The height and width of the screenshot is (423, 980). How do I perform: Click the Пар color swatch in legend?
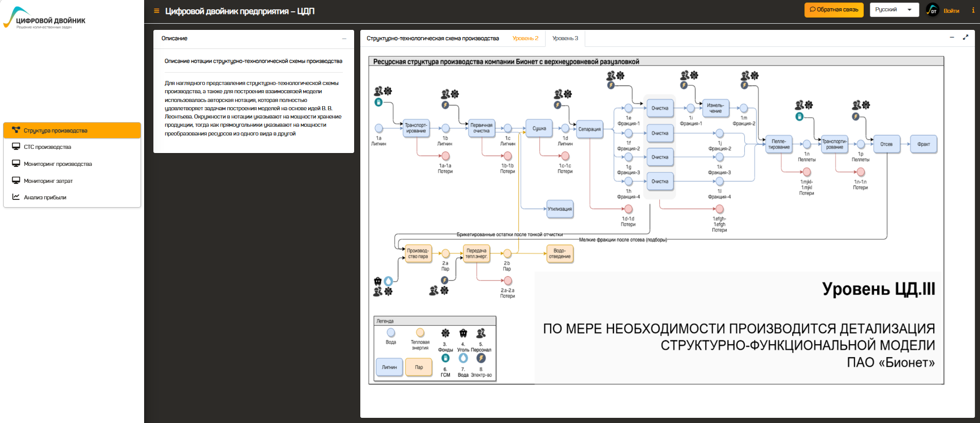419,367
